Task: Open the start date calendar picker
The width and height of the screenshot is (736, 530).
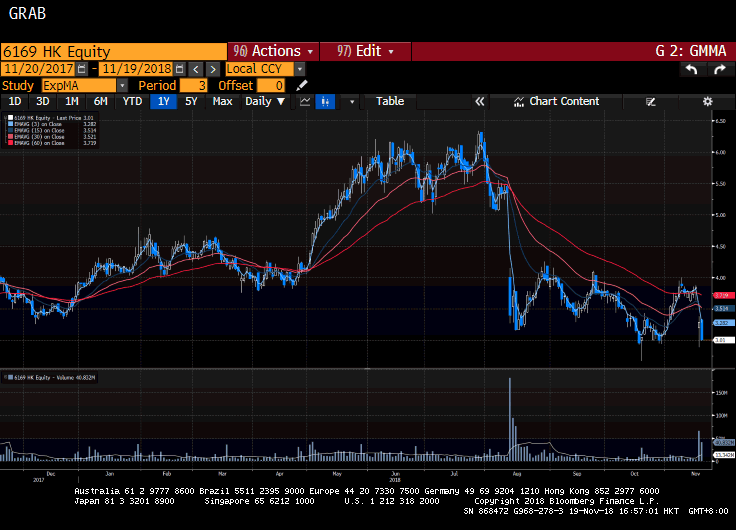Action: click(x=82, y=69)
